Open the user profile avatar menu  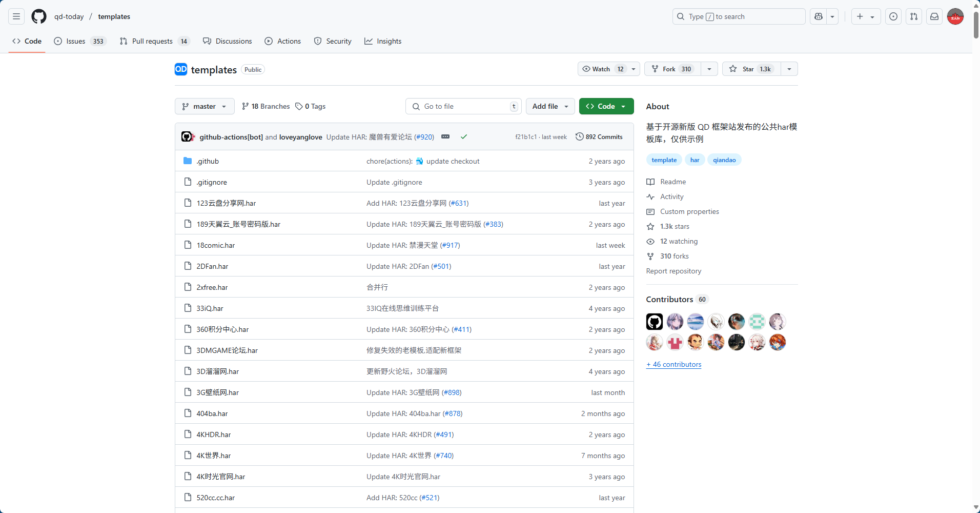(x=955, y=16)
